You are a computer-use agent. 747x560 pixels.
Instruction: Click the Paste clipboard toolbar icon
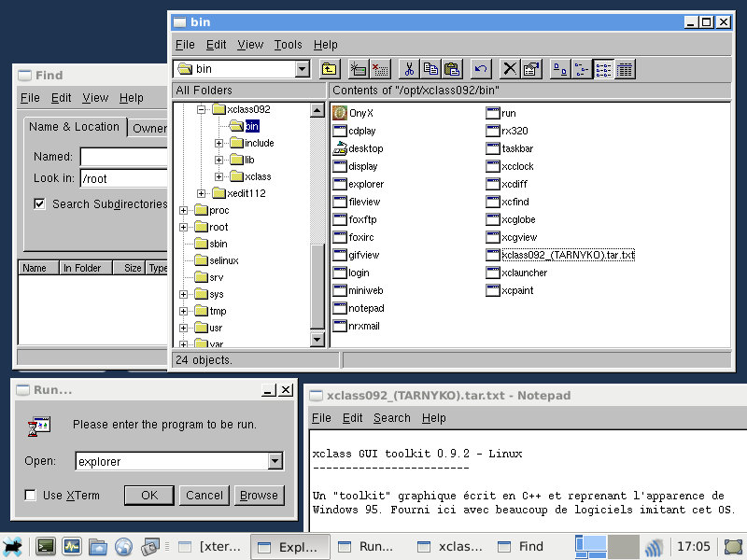click(452, 68)
